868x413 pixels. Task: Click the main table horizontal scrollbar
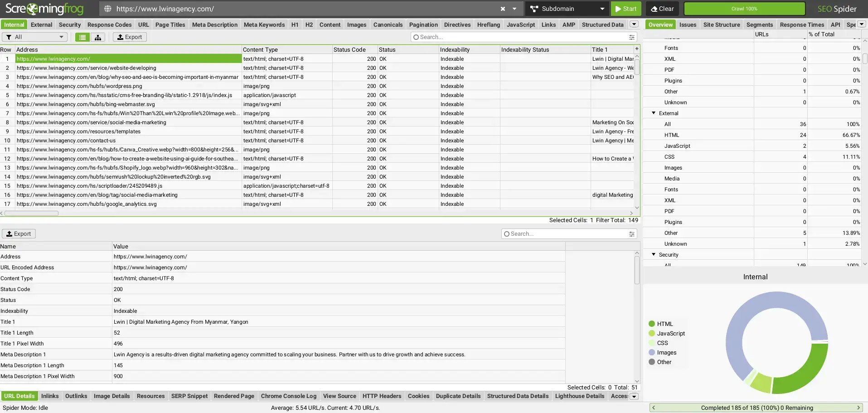click(31, 213)
